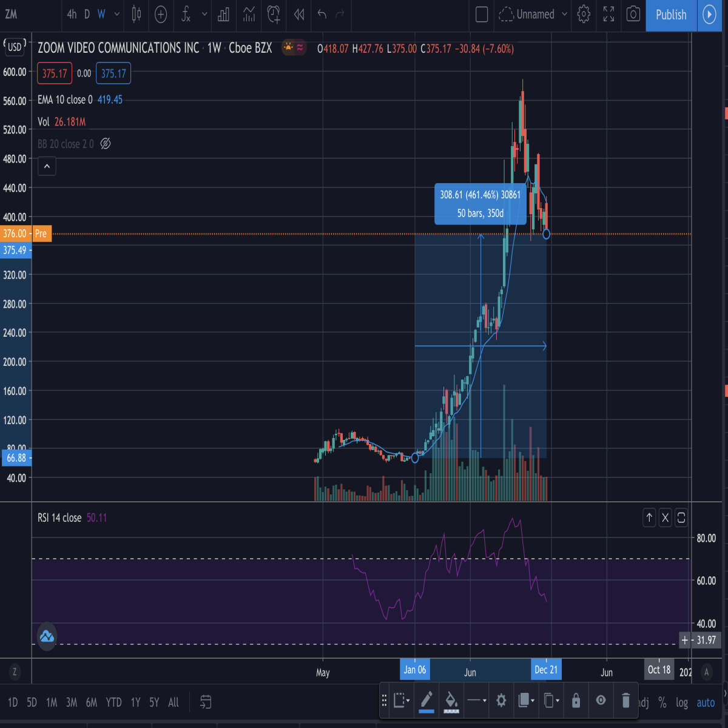Screen dimensions: 728x728
Task: Toggle the auto scale option
Action: (x=706, y=703)
